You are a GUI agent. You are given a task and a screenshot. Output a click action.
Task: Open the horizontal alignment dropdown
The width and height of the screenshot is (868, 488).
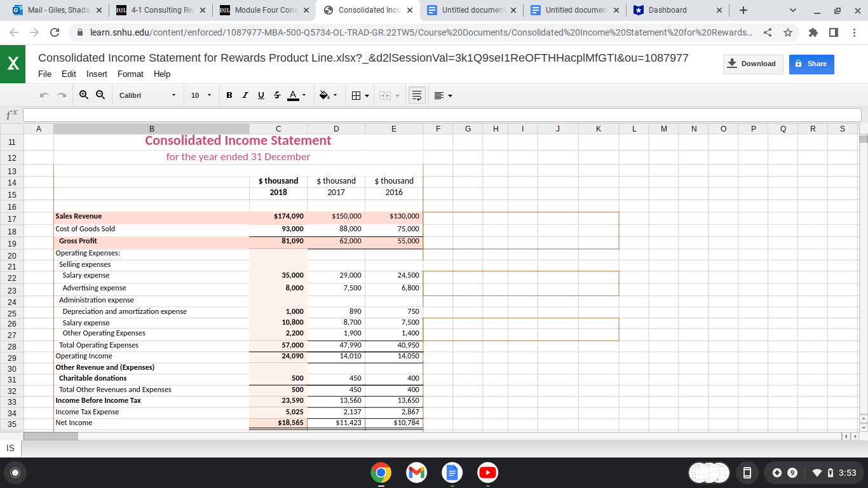click(x=442, y=95)
